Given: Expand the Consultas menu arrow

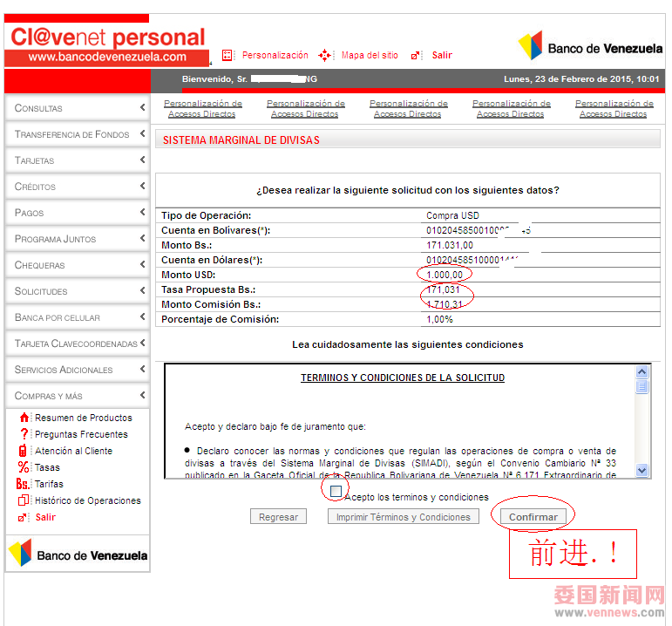Looking at the screenshot, I should point(143,107).
